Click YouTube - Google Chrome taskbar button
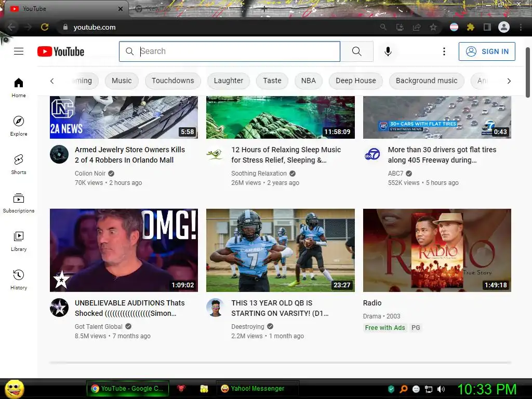Image resolution: width=532 pixels, height=399 pixels. click(x=128, y=389)
